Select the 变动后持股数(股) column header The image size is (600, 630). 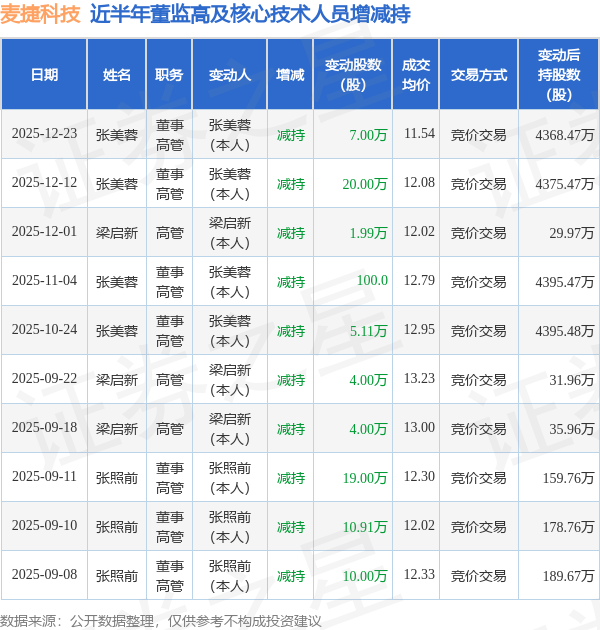pos(559,75)
